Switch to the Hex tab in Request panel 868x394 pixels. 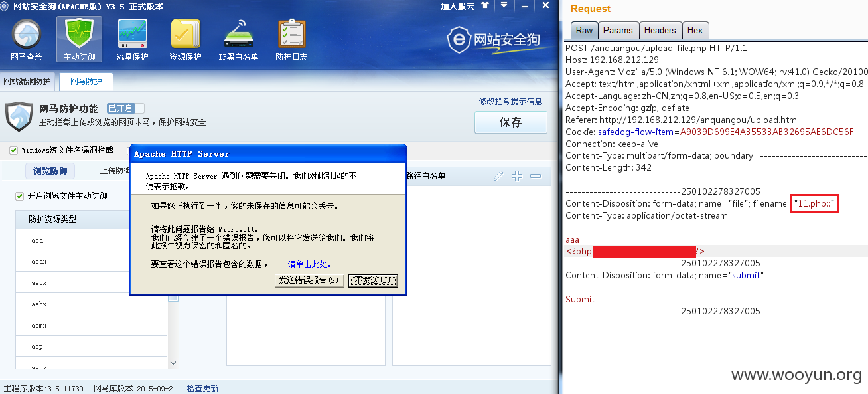(x=695, y=30)
